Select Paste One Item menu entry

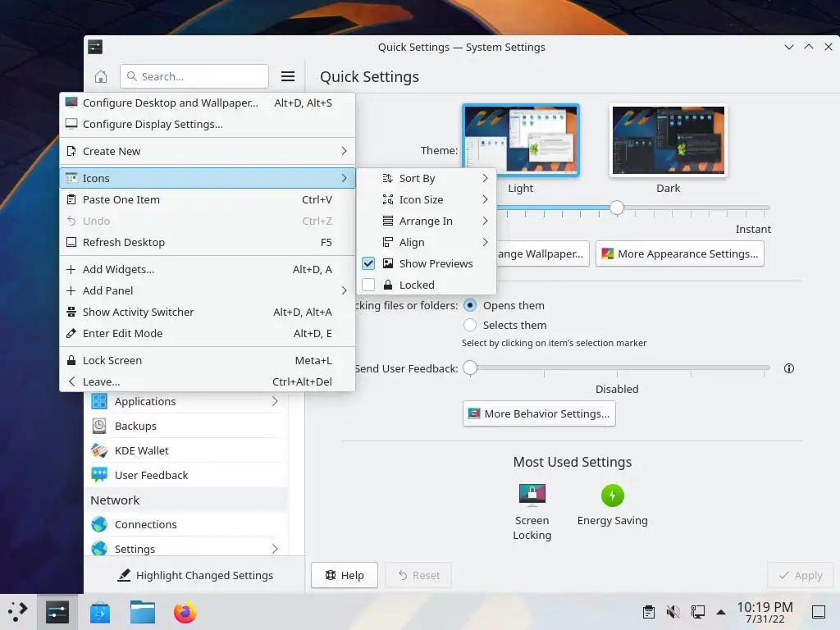tap(208, 200)
